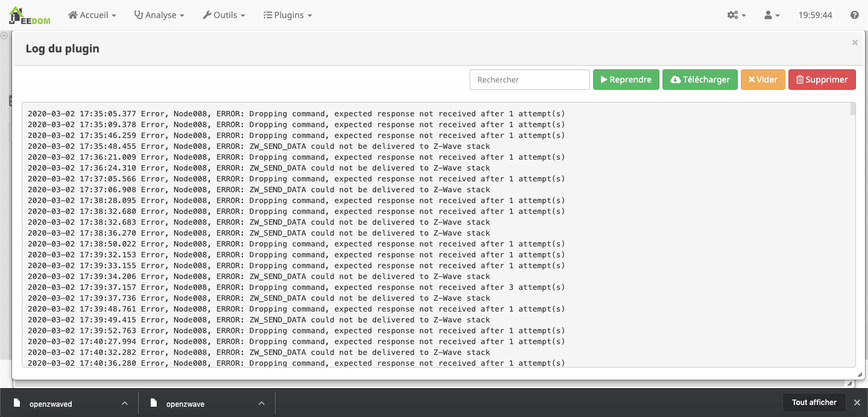Image resolution: width=868 pixels, height=417 pixels.
Task: Expand the Plugins dropdown menu
Action: coord(288,15)
